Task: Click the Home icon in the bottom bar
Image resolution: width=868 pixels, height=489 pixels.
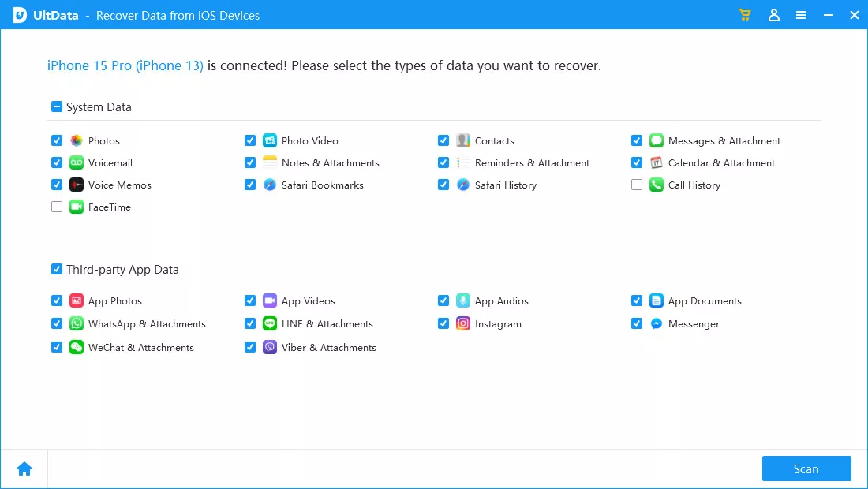Action: tap(24, 468)
